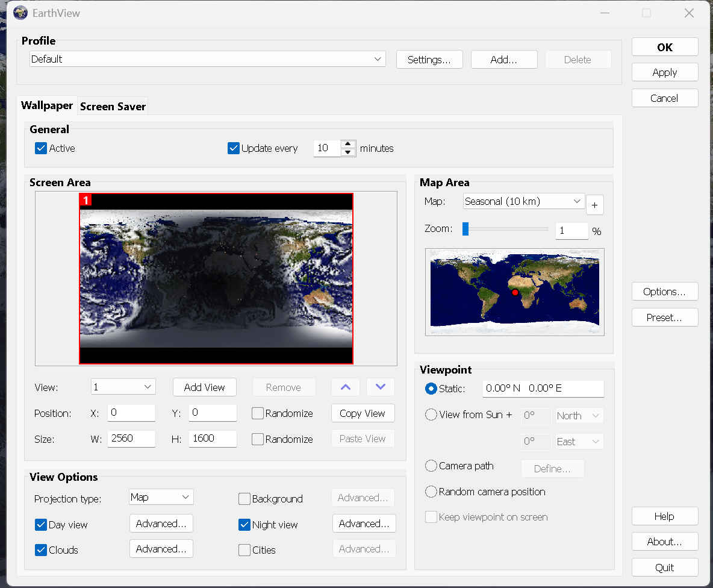Decrease update interval with the down spinner
Image resolution: width=713 pixels, height=588 pixels.
pos(348,152)
